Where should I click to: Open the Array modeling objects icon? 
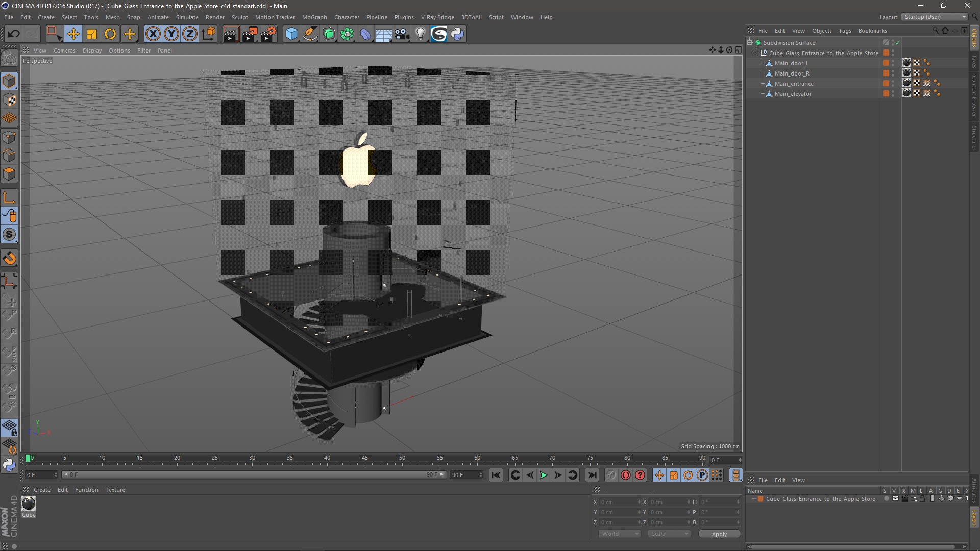click(347, 34)
